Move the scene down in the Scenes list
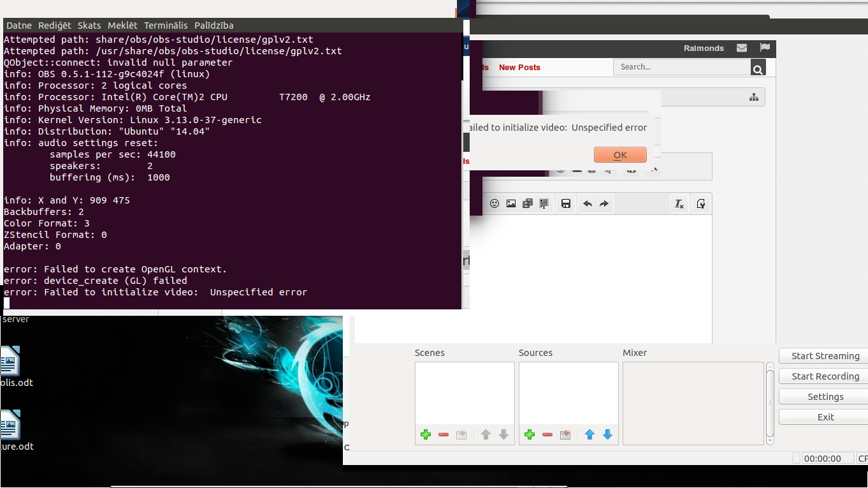The height and width of the screenshot is (488, 868). point(503,434)
